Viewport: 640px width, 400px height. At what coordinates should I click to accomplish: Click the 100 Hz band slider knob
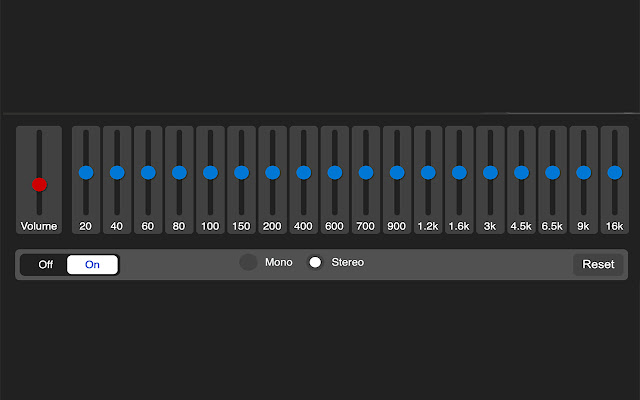coord(210,173)
